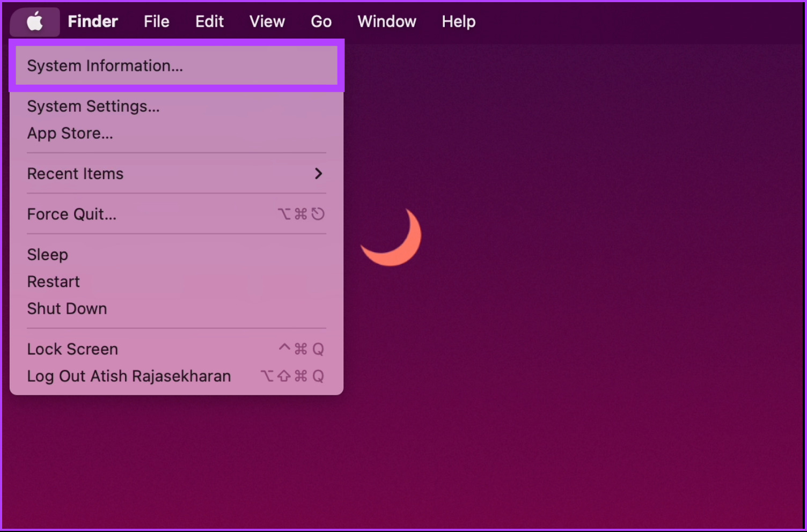The height and width of the screenshot is (532, 807).
Task: Select System Information from the menu
Action: (105, 65)
